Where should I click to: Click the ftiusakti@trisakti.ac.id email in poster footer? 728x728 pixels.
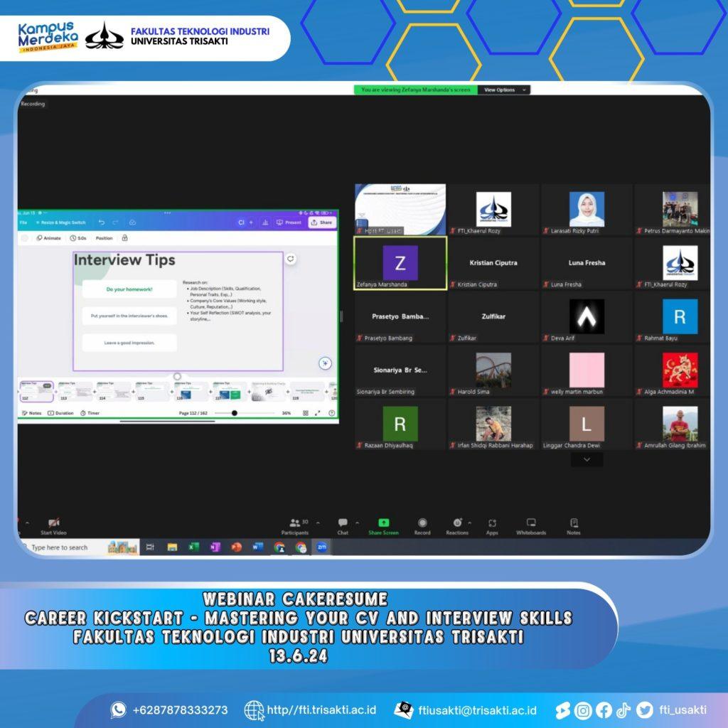coord(477,710)
